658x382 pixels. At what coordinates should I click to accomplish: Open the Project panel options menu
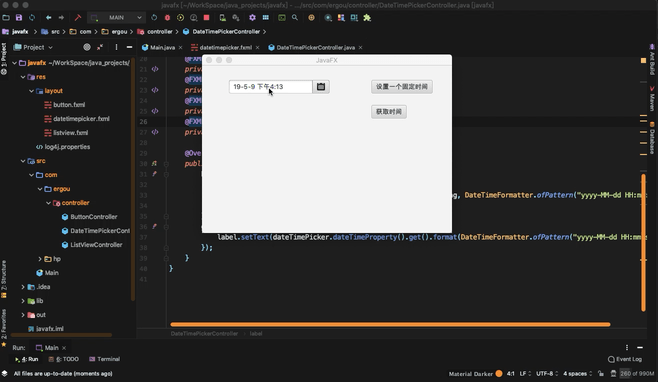tap(116, 47)
